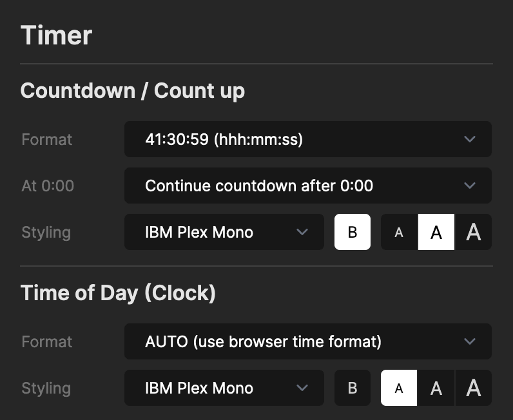The image size is (513, 420).
Task: Click the chevron arrow on Clock AUTO field
Action: pyautogui.click(x=470, y=341)
